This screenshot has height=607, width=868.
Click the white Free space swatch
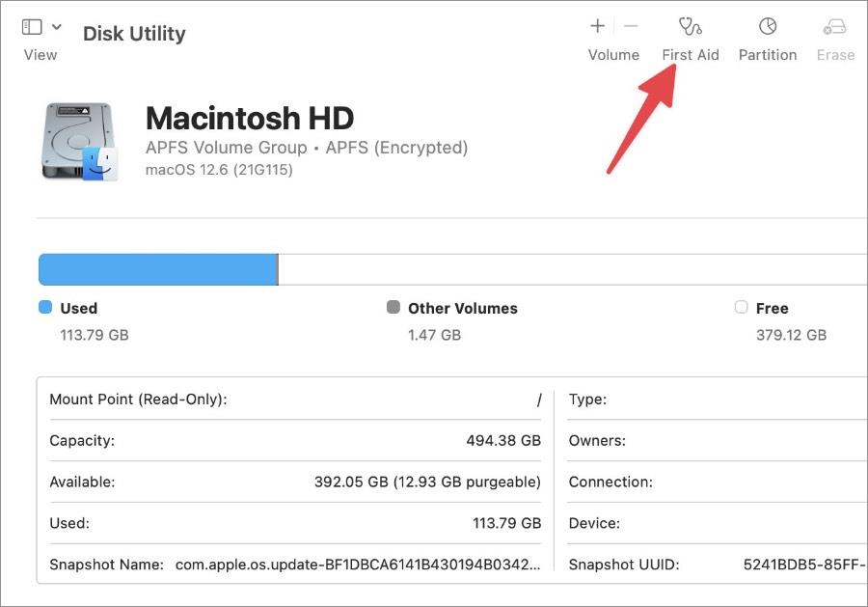click(x=741, y=307)
